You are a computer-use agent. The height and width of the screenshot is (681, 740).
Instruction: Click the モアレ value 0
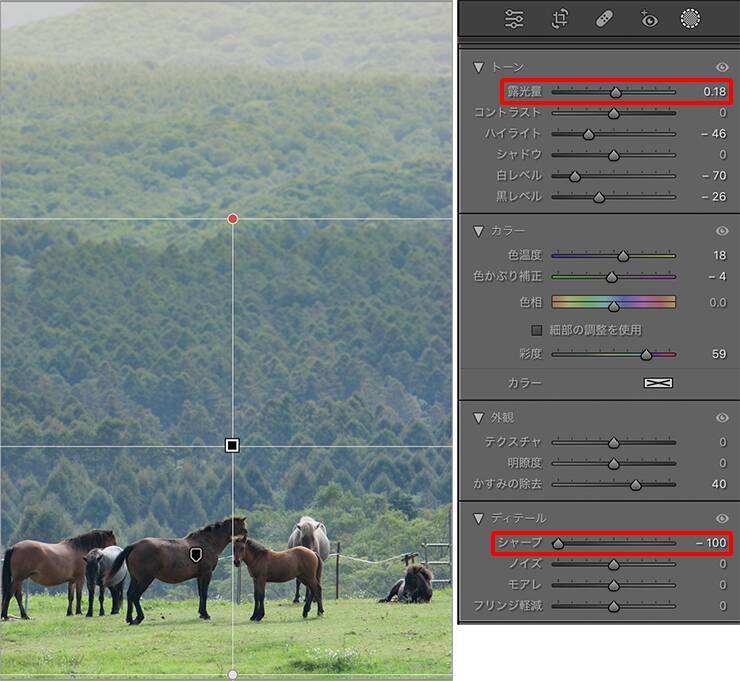(723, 585)
